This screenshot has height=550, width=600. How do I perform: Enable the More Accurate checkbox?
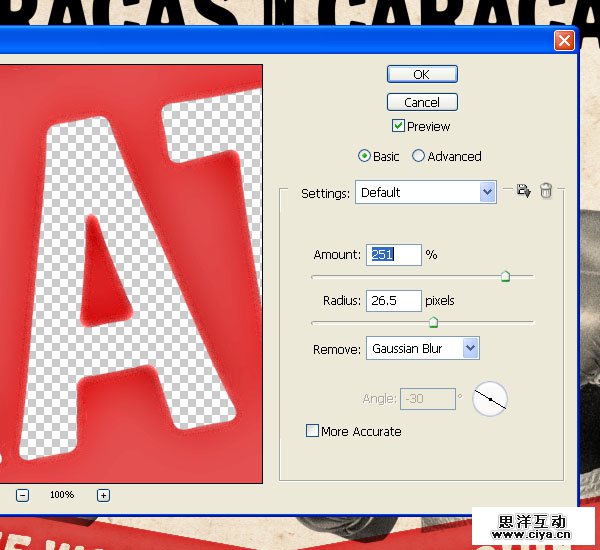pos(312,431)
